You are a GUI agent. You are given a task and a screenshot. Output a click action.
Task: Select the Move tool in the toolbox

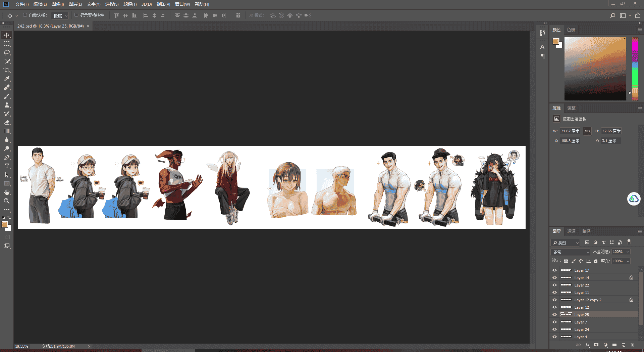pyautogui.click(x=7, y=35)
